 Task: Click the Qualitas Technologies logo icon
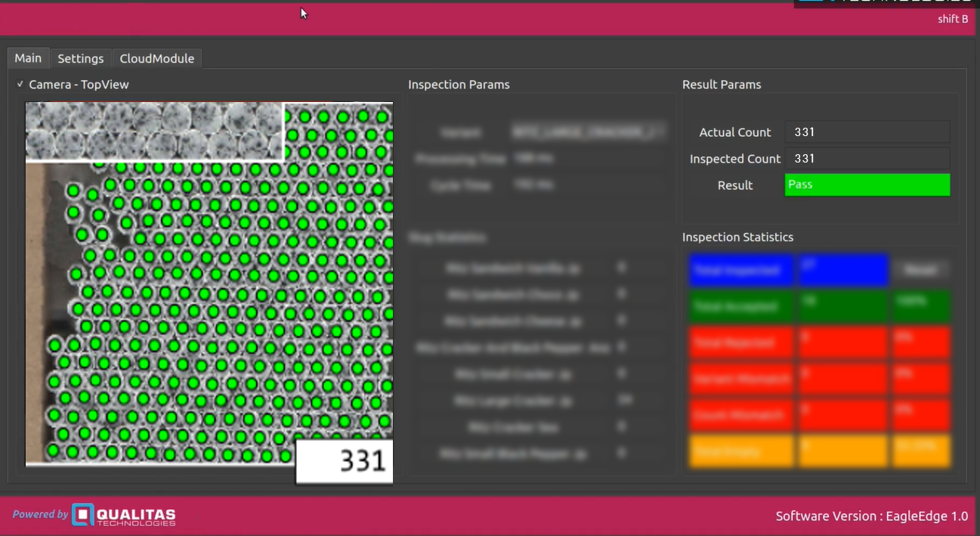83,515
